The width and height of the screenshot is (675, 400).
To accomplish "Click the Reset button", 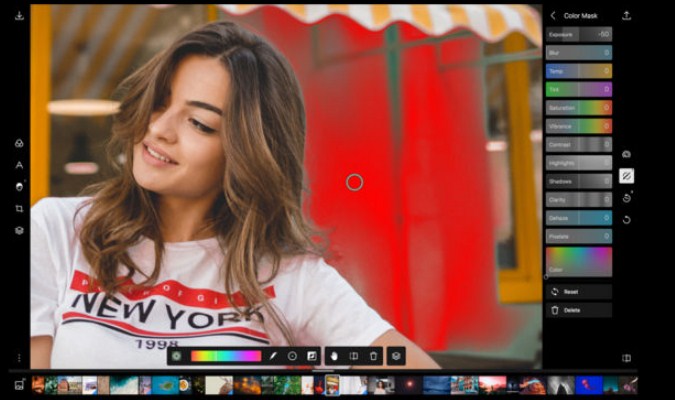I will click(x=579, y=292).
